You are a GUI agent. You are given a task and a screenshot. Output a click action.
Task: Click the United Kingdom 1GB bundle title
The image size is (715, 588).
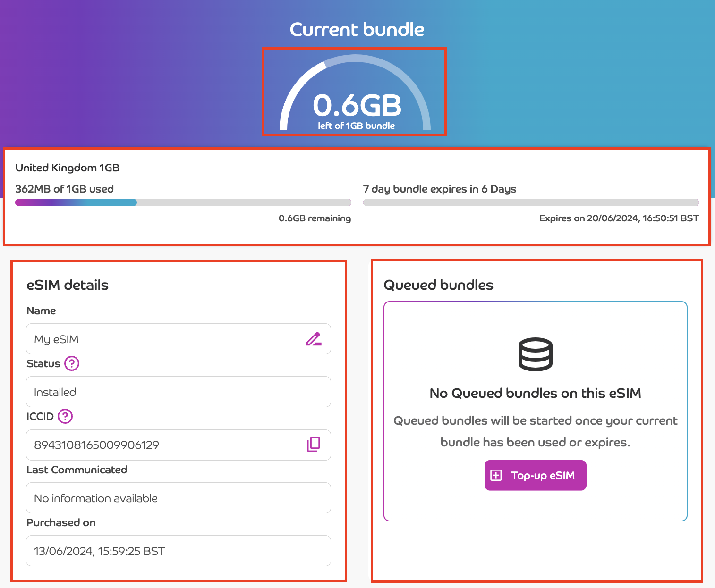(68, 168)
